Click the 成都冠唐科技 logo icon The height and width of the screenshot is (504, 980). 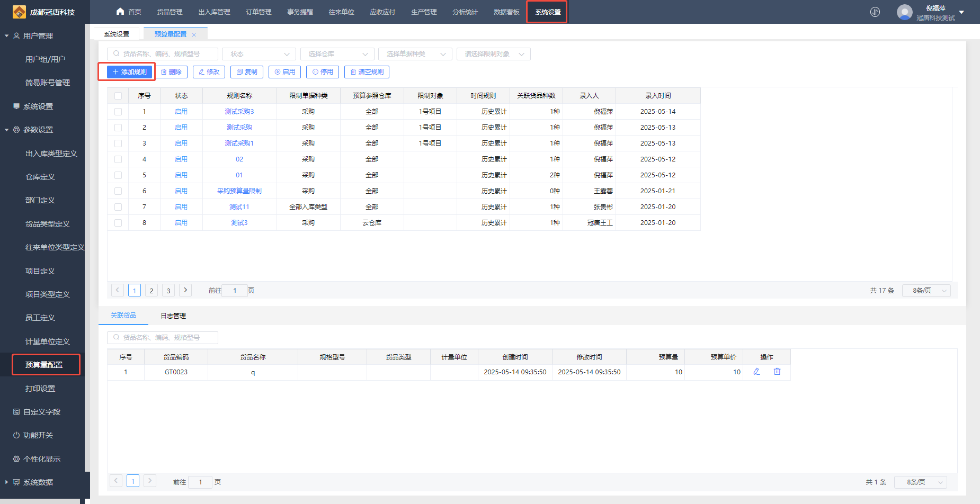[x=19, y=12]
